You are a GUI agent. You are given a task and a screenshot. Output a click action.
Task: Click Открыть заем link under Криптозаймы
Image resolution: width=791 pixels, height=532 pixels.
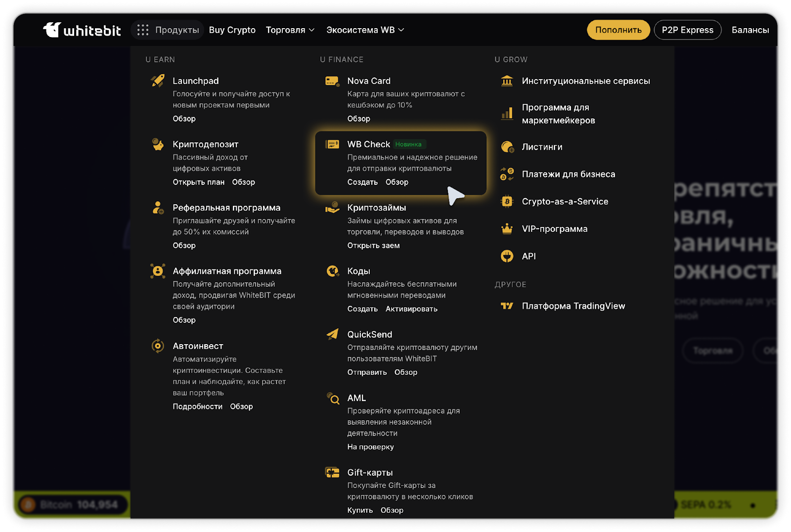pos(373,246)
